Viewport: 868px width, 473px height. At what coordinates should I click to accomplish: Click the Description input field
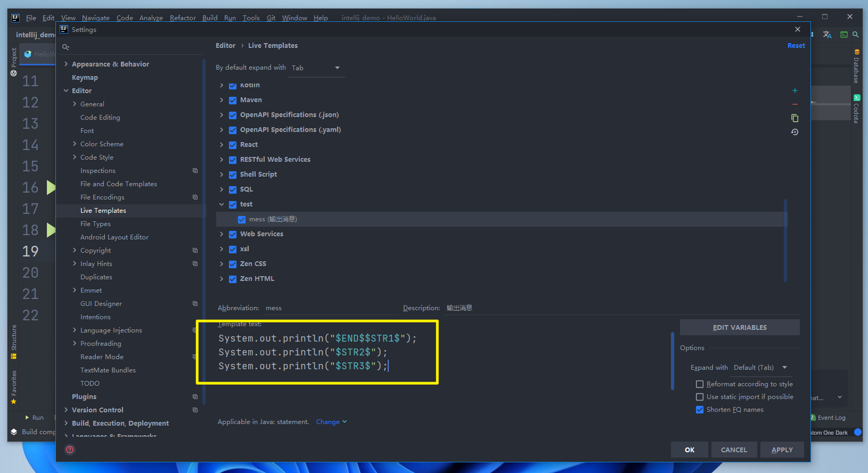point(621,308)
